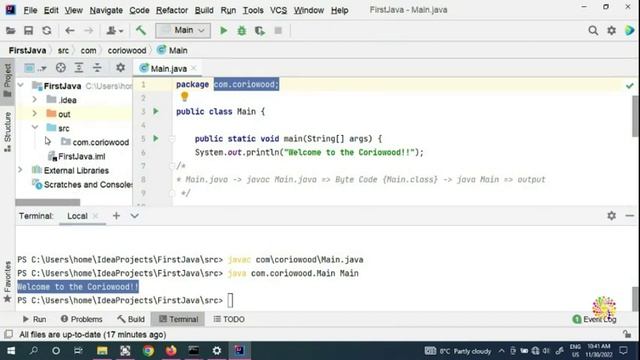The height and width of the screenshot is (360, 640).
Task: Open the Build menu
Action: (x=204, y=10)
